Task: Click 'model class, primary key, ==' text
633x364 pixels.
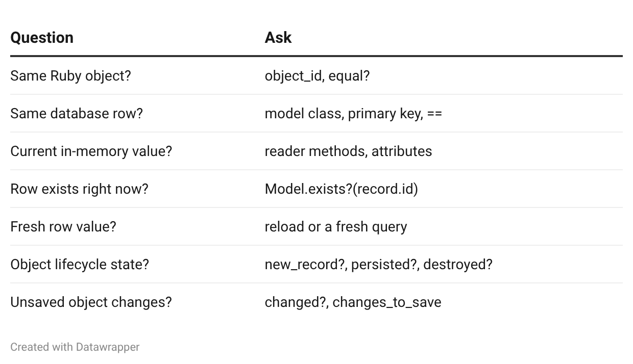Action: click(353, 113)
